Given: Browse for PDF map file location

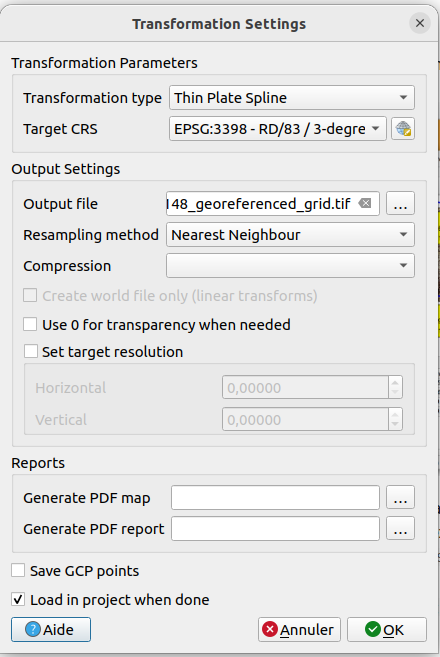Looking at the screenshot, I should [x=400, y=497].
